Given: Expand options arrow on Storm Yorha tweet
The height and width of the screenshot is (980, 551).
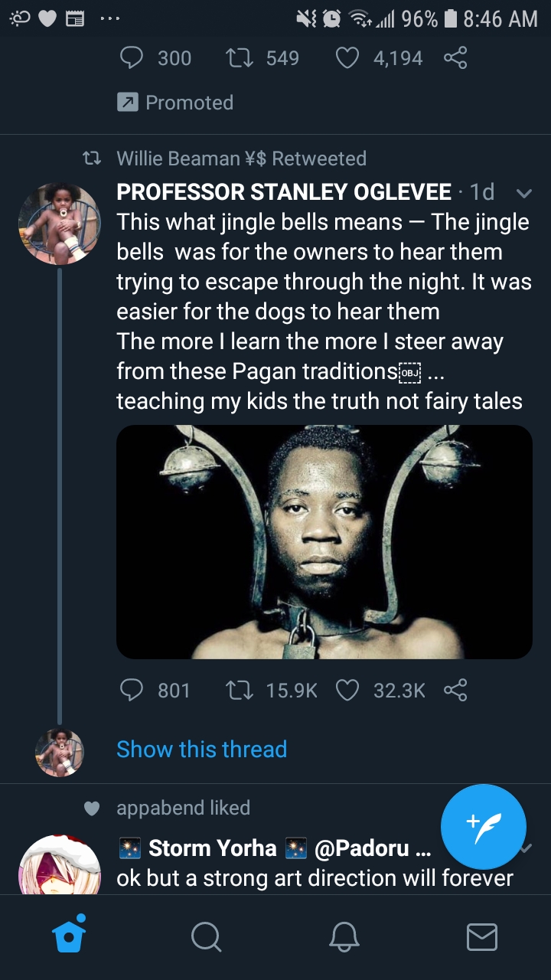Looking at the screenshot, I should pyautogui.click(x=525, y=848).
